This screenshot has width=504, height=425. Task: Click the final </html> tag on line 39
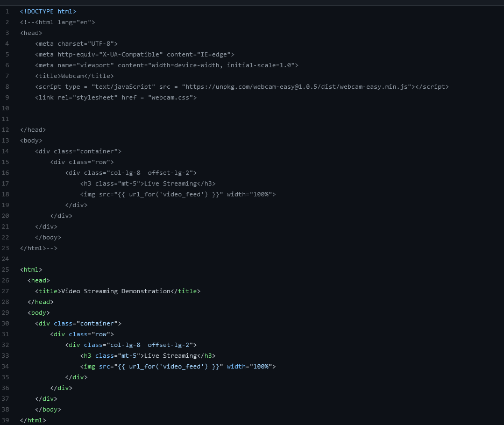point(33,420)
